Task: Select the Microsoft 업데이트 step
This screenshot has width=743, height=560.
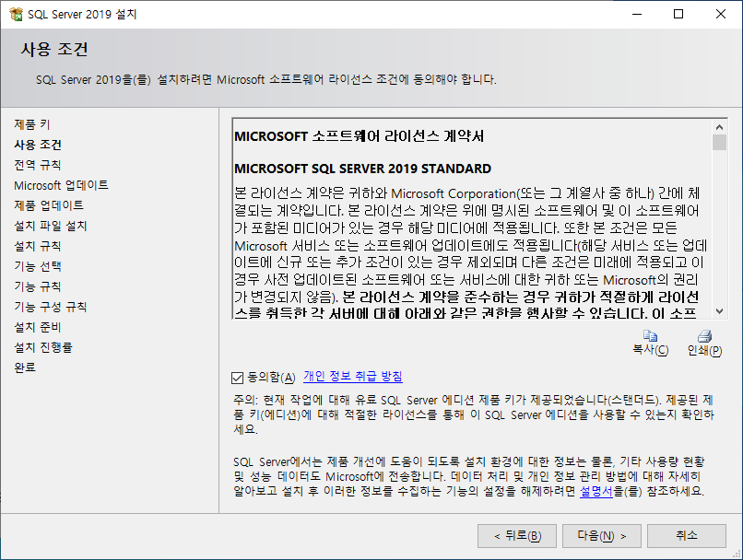Action: (x=61, y=185)
